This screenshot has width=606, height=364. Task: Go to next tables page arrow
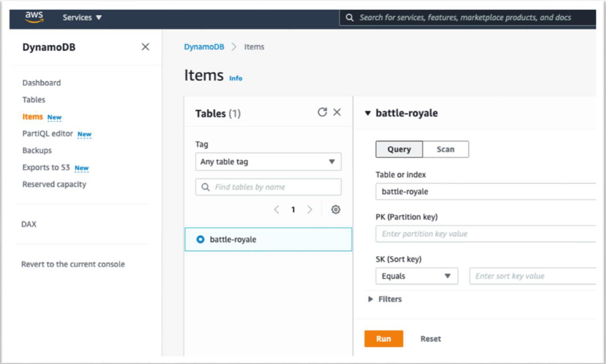310,210
